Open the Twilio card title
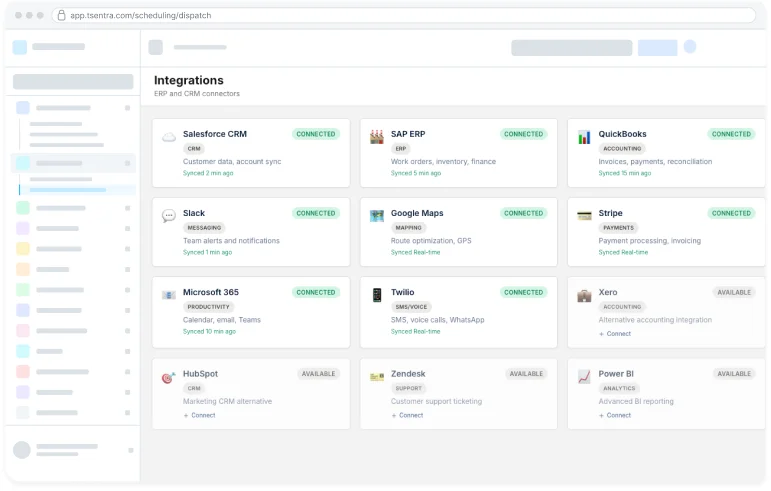Image resolution: width=771 pixels, height=491 pixels. point(402,292)
